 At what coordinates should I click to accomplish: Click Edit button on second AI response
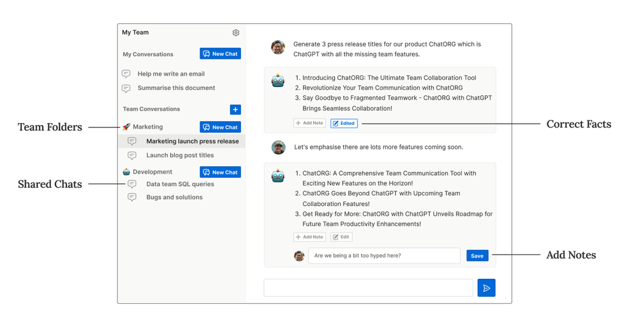click(x=341, y=237)
